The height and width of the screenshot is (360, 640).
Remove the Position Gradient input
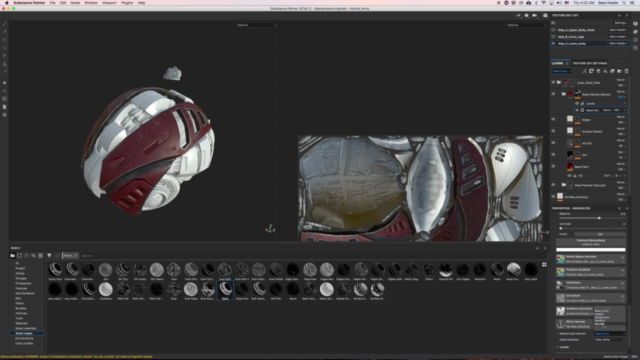(x=622, y=270)
